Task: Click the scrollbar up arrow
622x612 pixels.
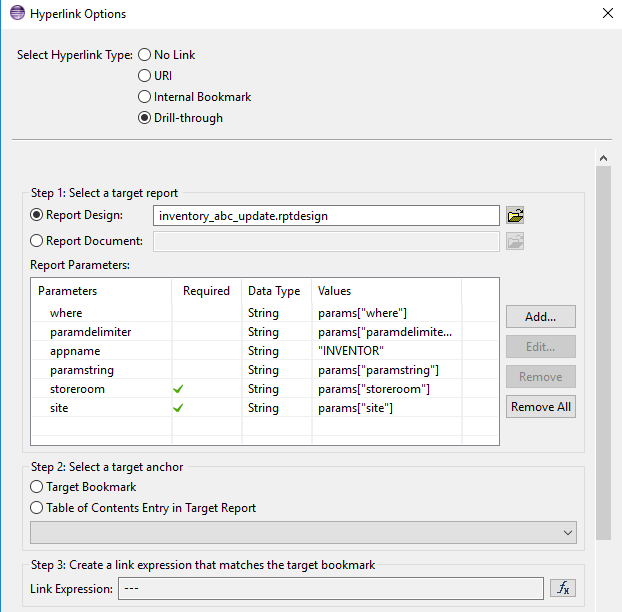Action: (603, 158)
